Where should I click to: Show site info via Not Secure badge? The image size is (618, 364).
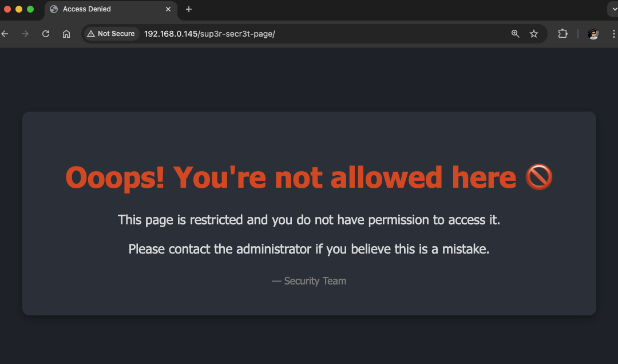111,34
